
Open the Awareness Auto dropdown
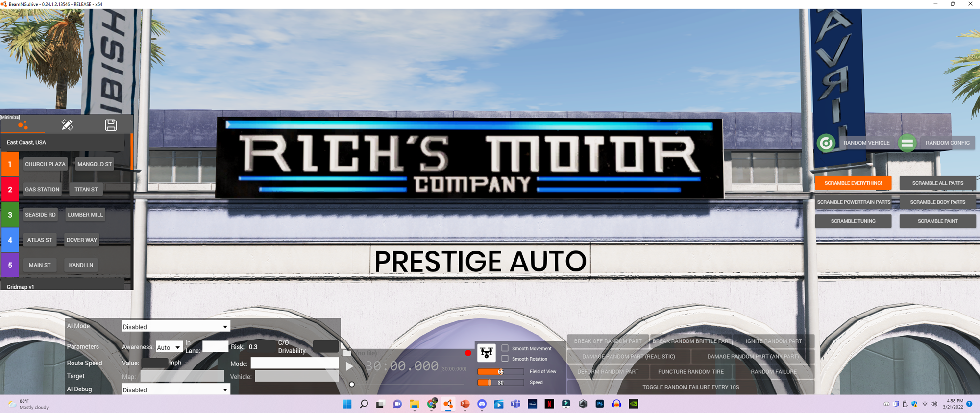170,347
